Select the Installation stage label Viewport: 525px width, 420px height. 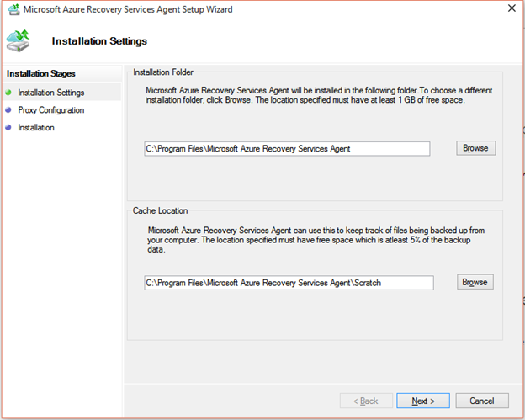[36, 128]
